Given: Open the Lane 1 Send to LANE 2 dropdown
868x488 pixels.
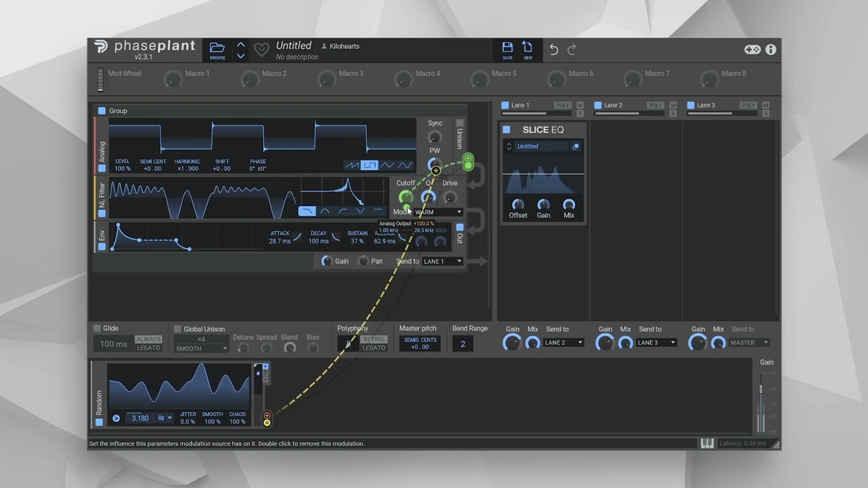Looking at the screenshot, I should coord(563,342).
